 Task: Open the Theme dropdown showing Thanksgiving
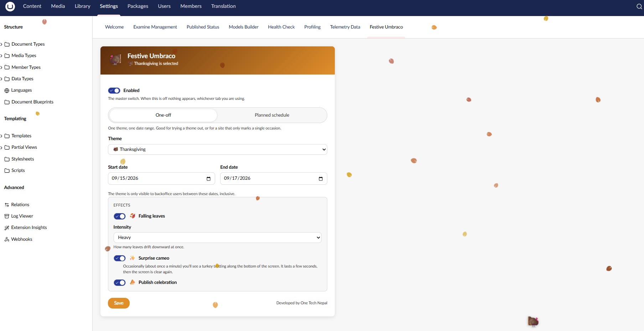[x=217, y=149]
